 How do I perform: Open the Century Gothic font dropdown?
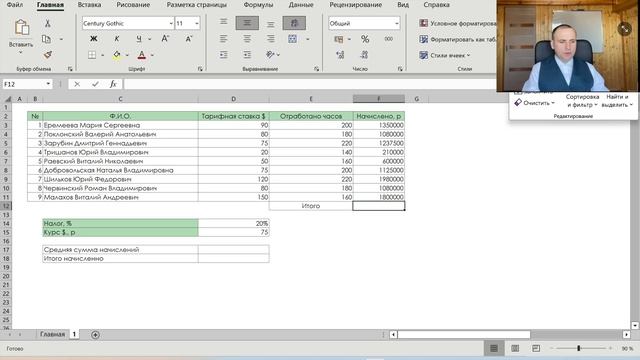[171, 24]
